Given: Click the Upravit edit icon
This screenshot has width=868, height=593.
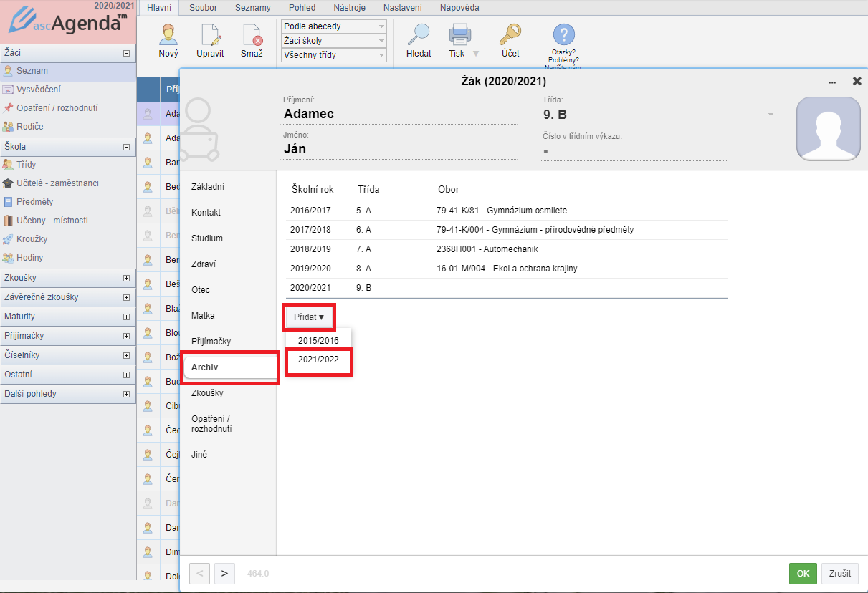Looking at the screenshot, I should [x=210, y=36].
